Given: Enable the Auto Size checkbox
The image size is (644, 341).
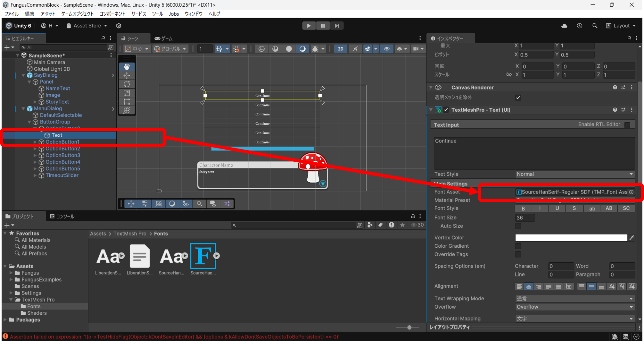Looking at the screenshot, I should point(518,226).
